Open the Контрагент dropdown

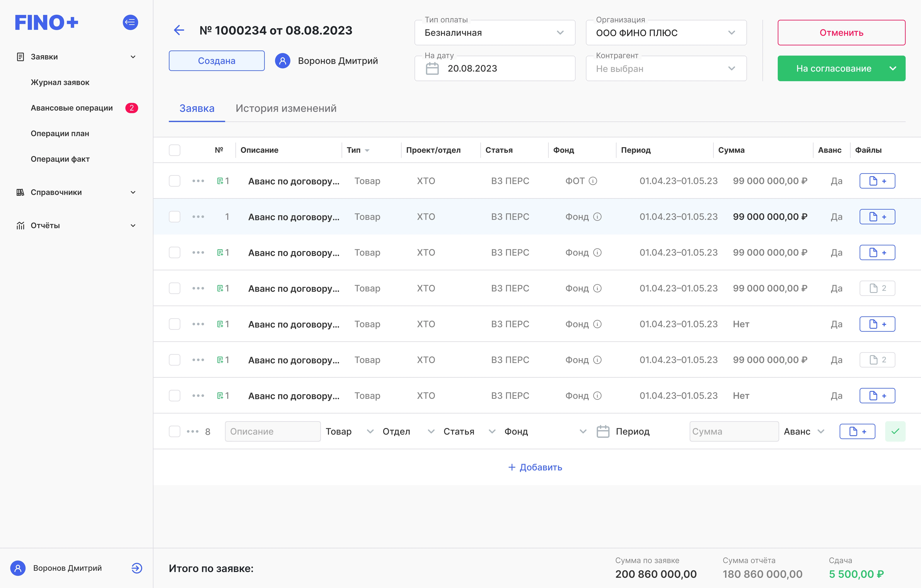(x=666, y=68)
